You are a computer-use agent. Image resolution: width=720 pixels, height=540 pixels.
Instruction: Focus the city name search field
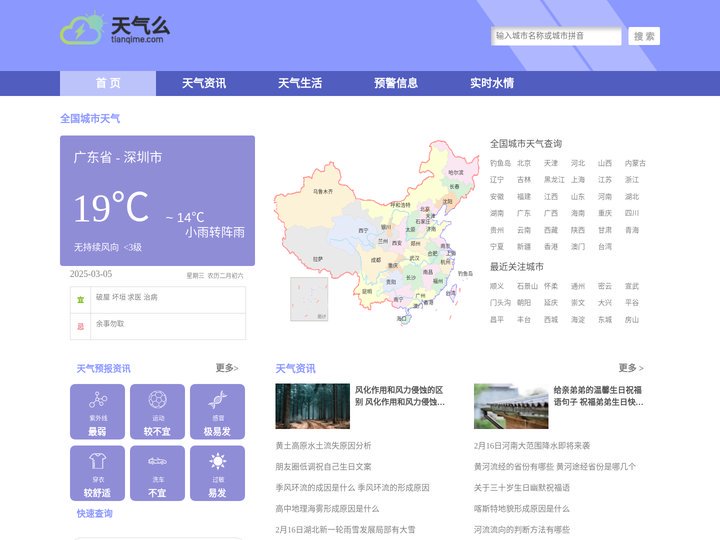[x=556, y=36]
